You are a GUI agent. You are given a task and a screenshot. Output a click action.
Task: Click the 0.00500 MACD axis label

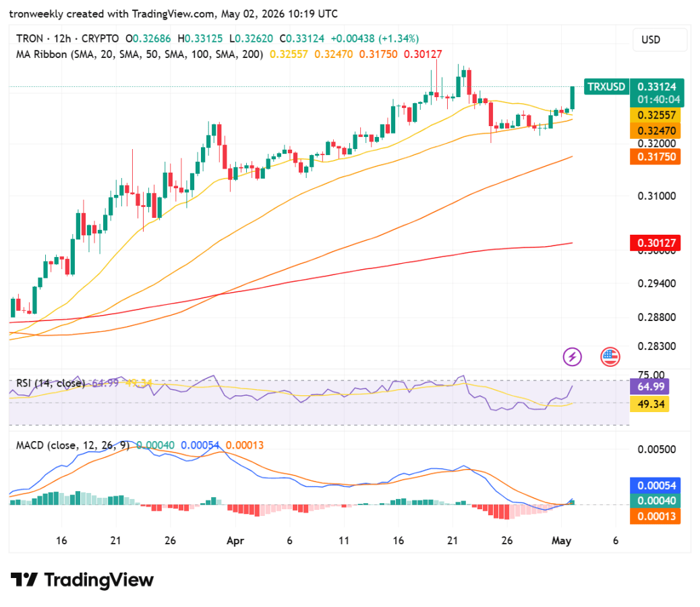(656, 449)
